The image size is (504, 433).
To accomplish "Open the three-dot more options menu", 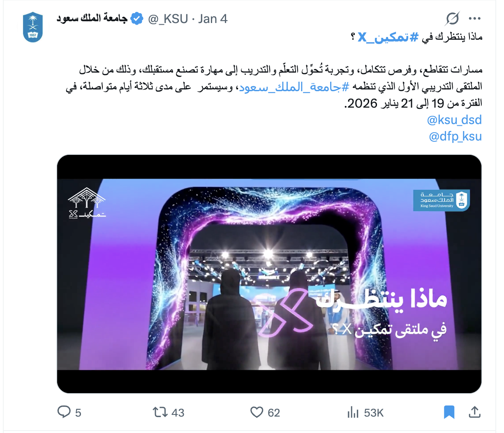I will [475, 18].
